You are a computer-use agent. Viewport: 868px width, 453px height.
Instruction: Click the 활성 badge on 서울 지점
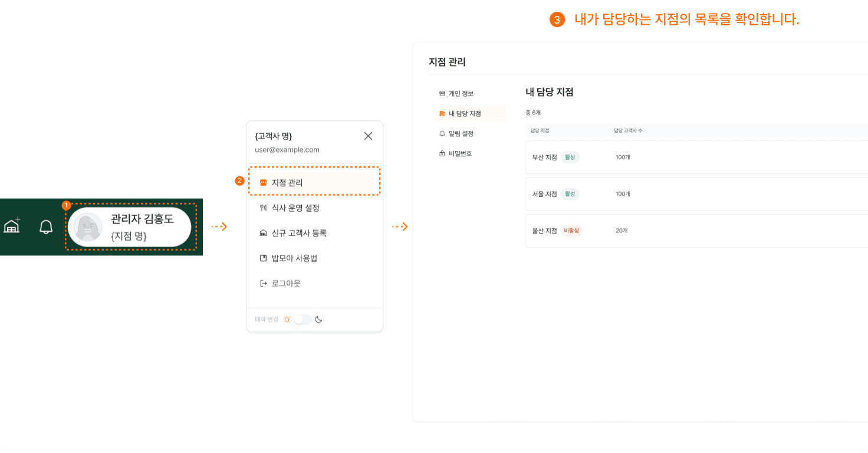pyautogui.click(x=570, y=193)
